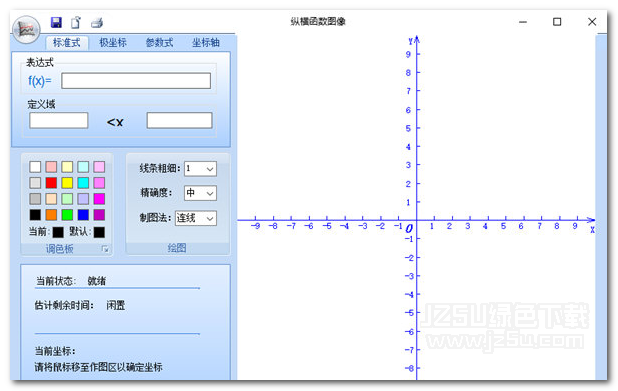This screenshot has width=618, height=391.
Task: Pick the blue color swatch
Action: (83, 215)
